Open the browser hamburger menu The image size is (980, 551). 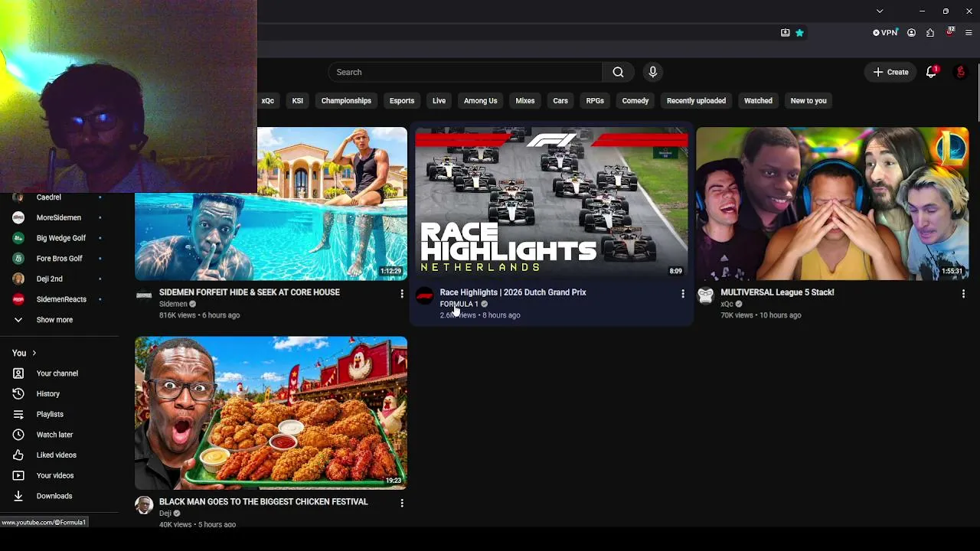(969, 33)
